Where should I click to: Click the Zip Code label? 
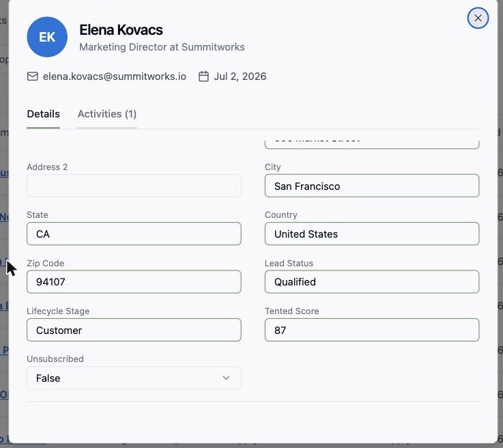(45, 263)
